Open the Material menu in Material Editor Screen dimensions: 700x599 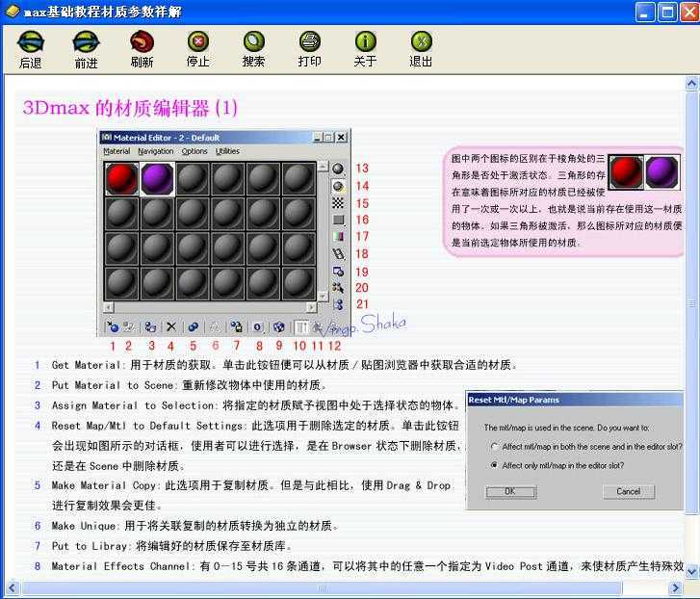tap(117, 151)
